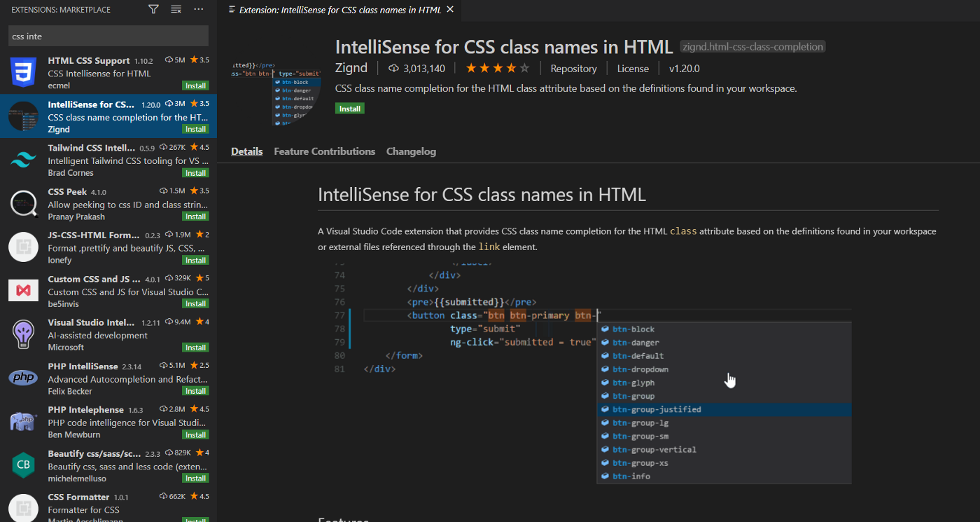Click the filter extensions funnel icon
This screenshot has width=980, height=522.
pos(153,9)
